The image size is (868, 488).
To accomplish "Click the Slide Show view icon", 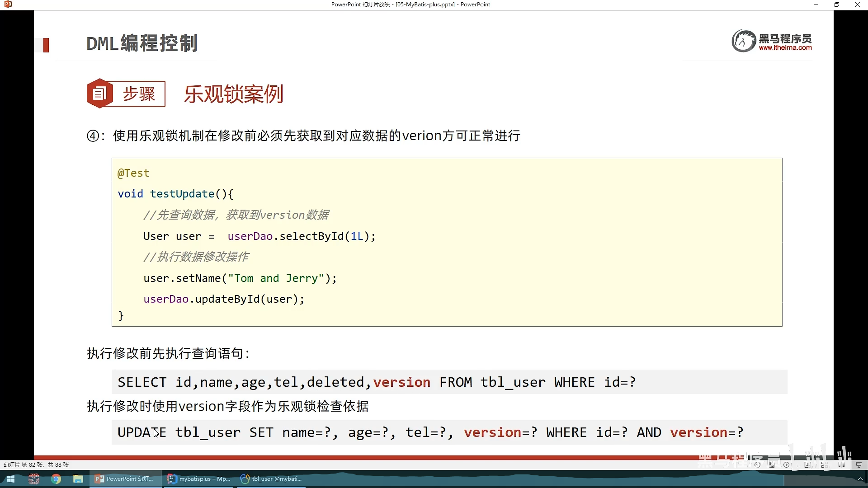I will [x=859, y=465].
